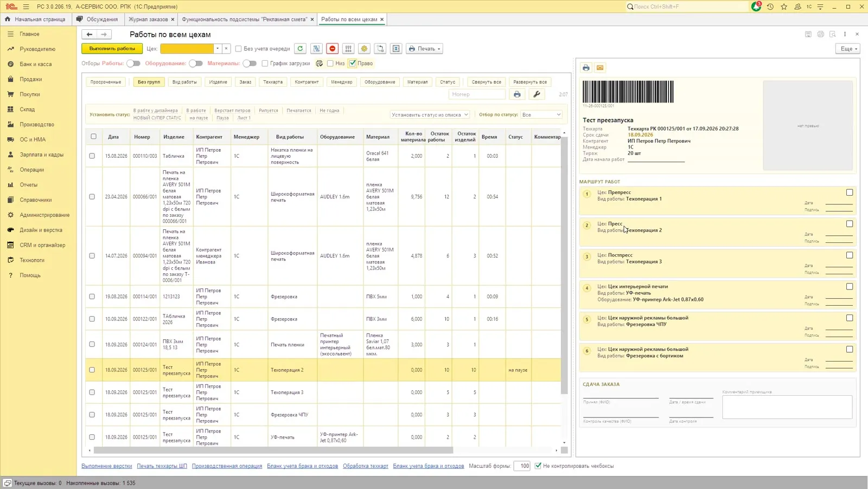
Task: Click the icon left of Низ checkbox
Action: pyautogui.click(x=320, y=63)
